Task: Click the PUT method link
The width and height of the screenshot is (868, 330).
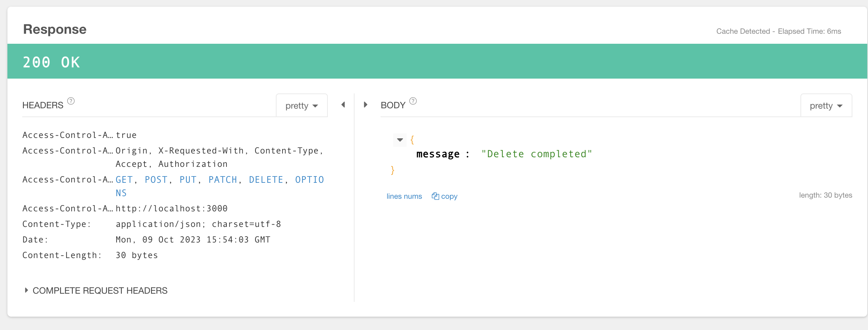Action: click(x=188, y=180)
